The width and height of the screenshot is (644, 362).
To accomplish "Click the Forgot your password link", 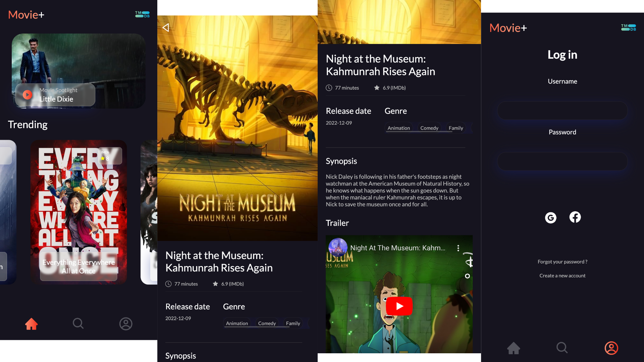I will coord(562,262).
